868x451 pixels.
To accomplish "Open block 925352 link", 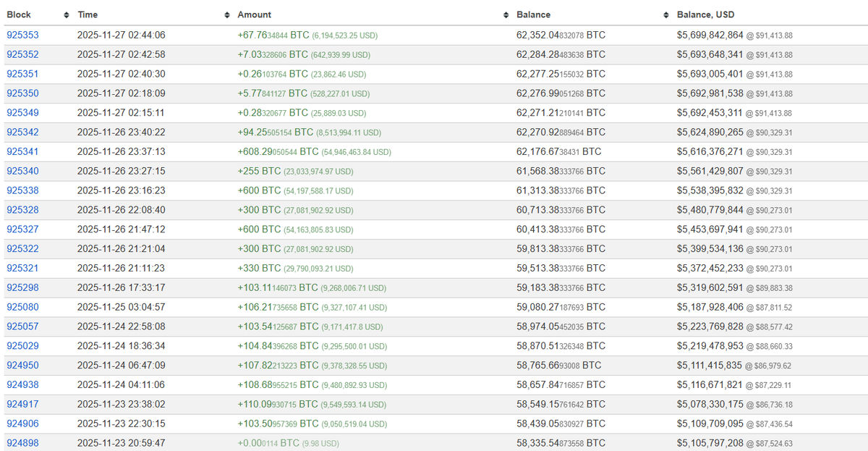I will click(x=22, y=54).
